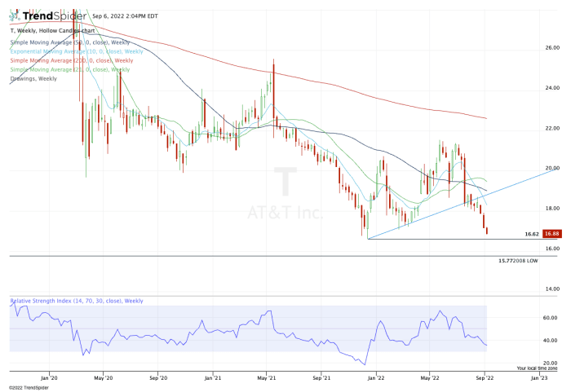Click the 22.00 price axis label
The height and width of the screenshot is (392, 571).
pyautogui.click(x=552, y=128)
